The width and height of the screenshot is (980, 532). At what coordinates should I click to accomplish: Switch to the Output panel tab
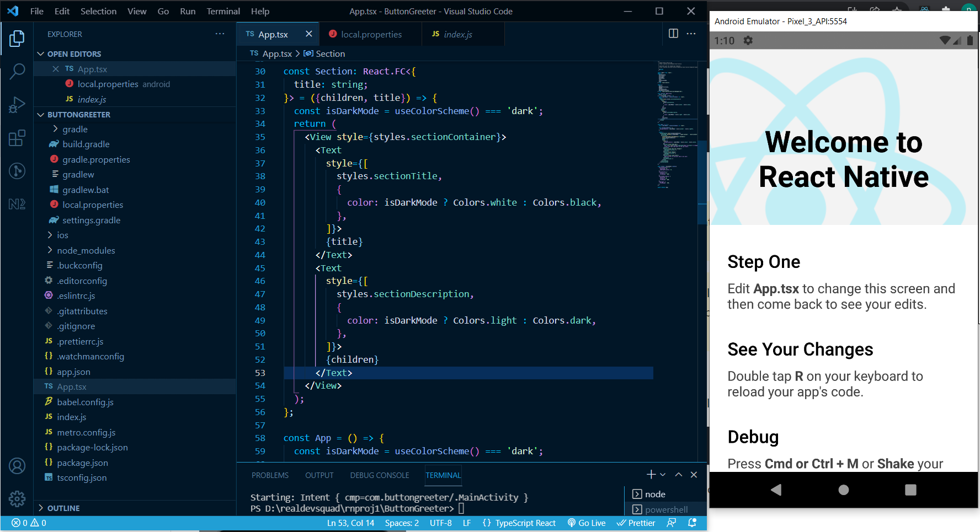tap(319, 475)
